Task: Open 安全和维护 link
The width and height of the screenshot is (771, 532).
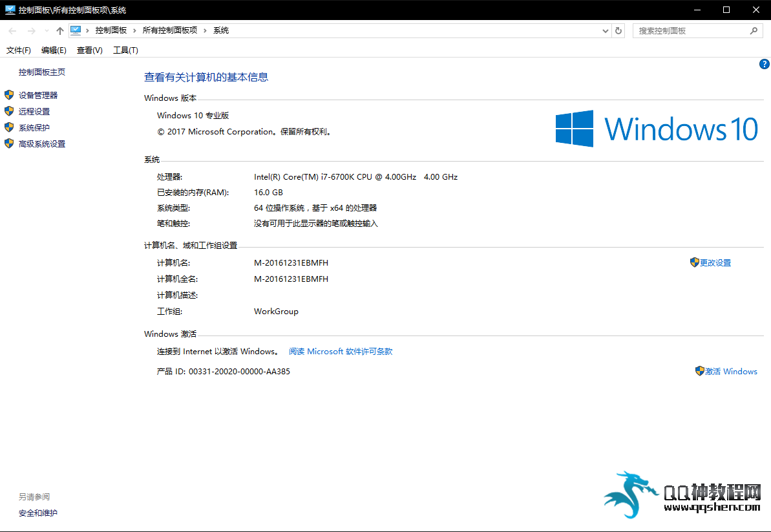Action: coord(38,513)
